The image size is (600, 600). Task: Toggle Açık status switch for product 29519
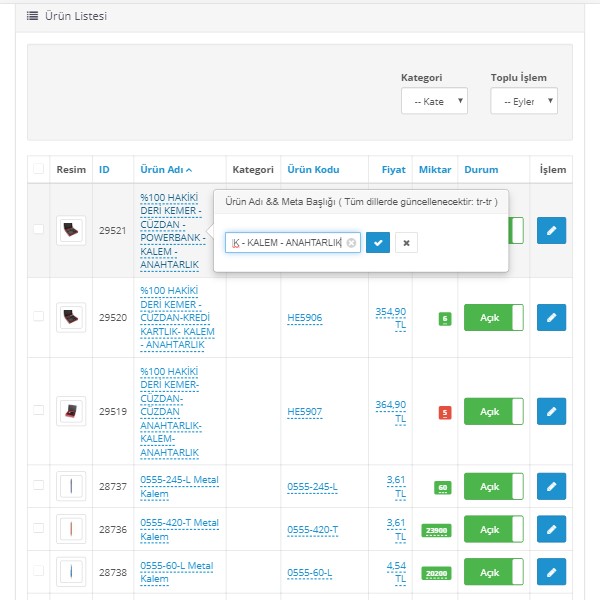click(x=493, y=411)
